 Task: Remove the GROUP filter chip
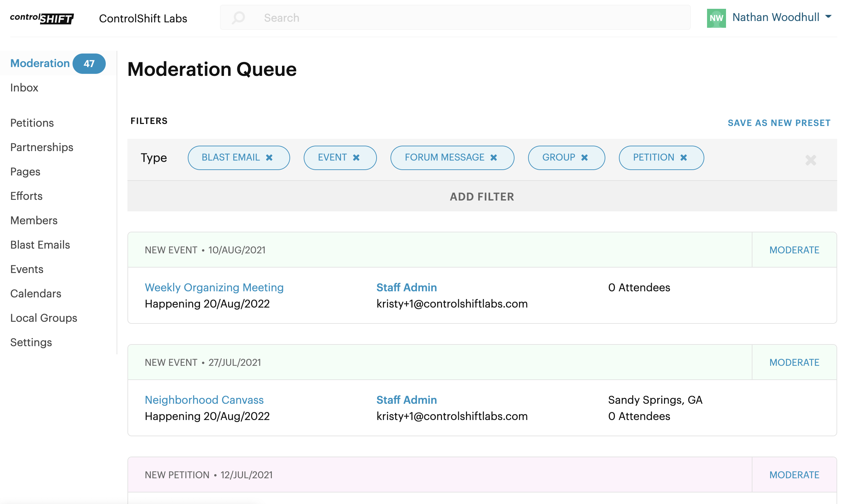click(585, 157)
